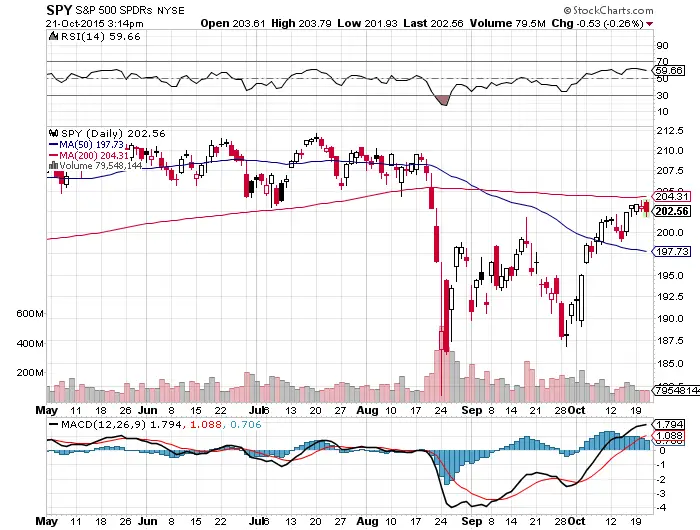Viewport: 700px width, 530px height.
Task: Click 'Sep' on the MACD panel date axis
Action: [x=471, y=521]
